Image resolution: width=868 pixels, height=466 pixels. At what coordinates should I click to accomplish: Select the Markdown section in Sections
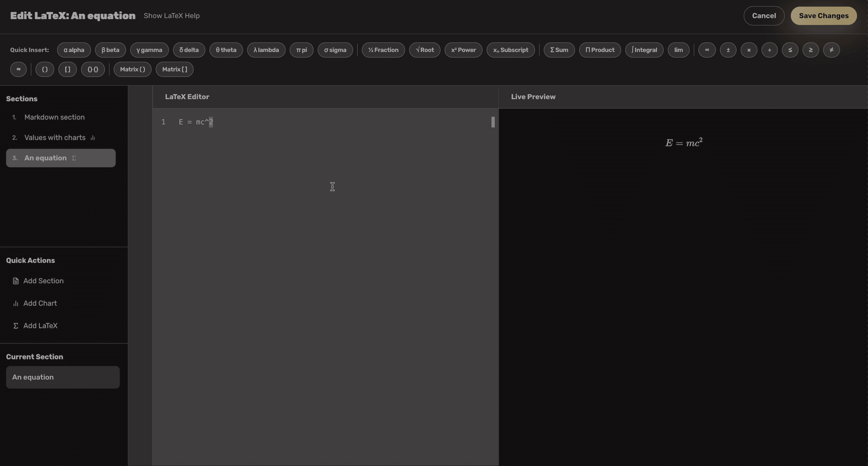(54, 117)
